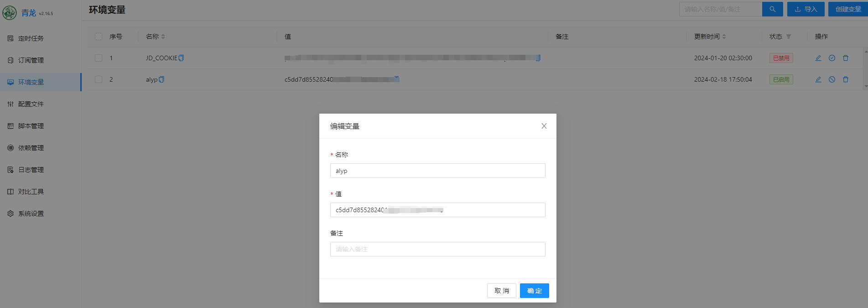Go to 脚本管理 sidebar menu
The image size is (868, 308).
pyautogui.click(x=31, y=126)
